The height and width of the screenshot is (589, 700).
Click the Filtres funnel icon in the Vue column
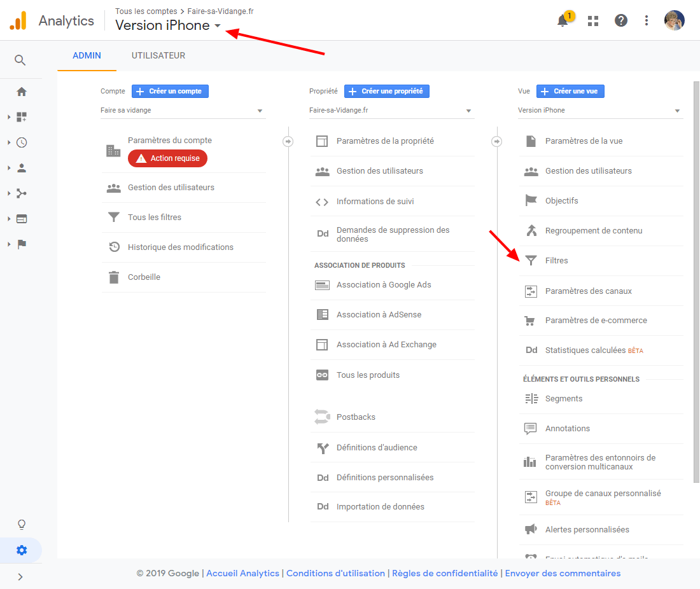pos(531,261)
